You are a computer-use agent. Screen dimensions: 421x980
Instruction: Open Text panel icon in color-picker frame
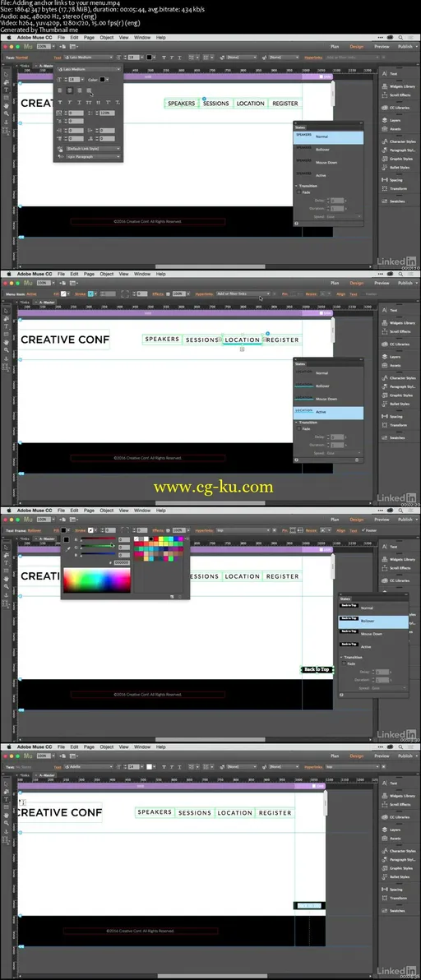pyautogui.click(x=385, y=547)
